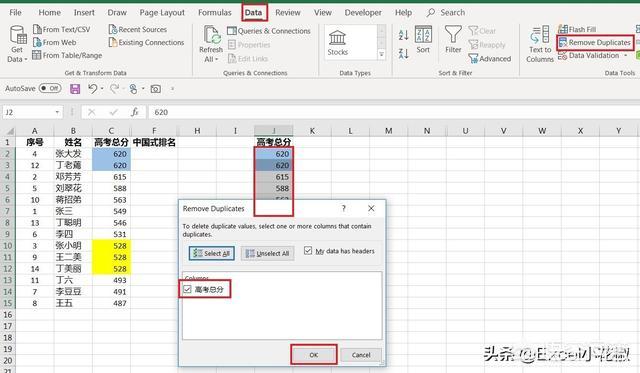Open the Undo history dropdown
This screenshot has width=640, height=373.
(x=102, y=89)
